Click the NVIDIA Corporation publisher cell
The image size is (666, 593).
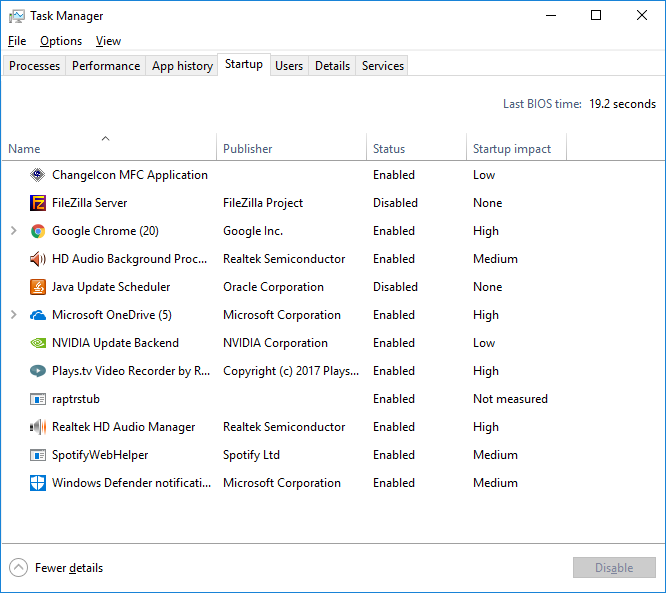275,343
